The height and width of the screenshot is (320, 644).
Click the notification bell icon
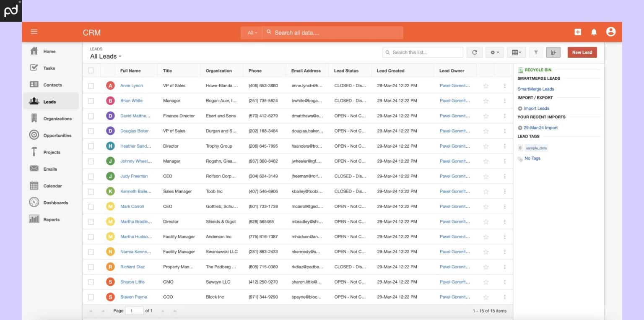point(594,31)
